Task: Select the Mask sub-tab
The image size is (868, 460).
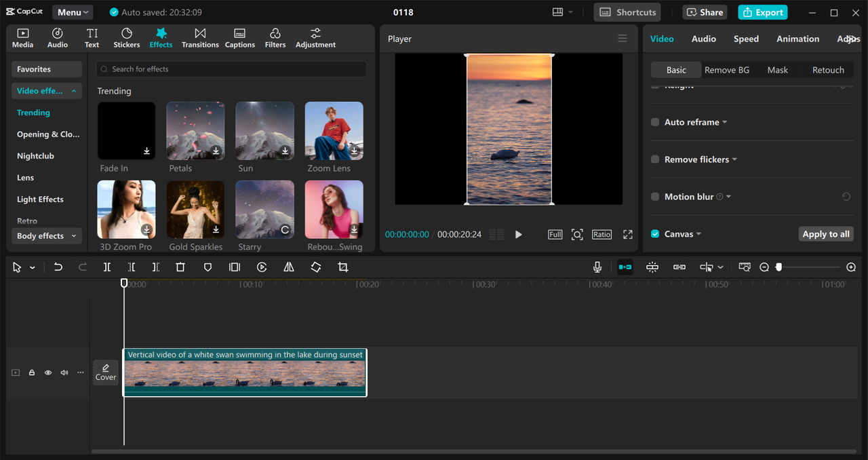Action: (778, 70)
